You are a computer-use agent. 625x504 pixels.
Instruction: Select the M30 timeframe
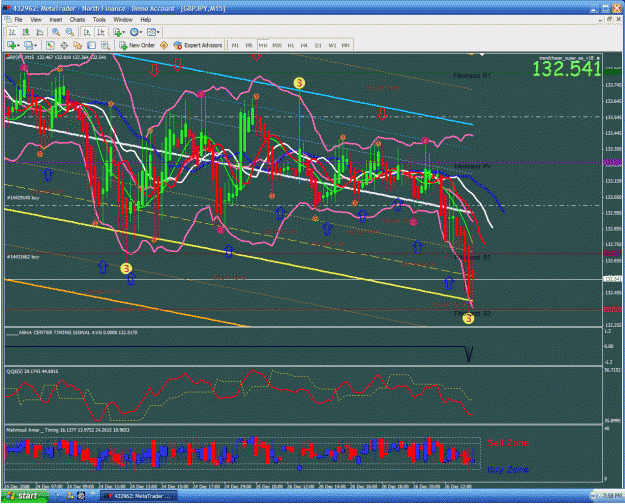pyautogui.click(x=277, y=45)
